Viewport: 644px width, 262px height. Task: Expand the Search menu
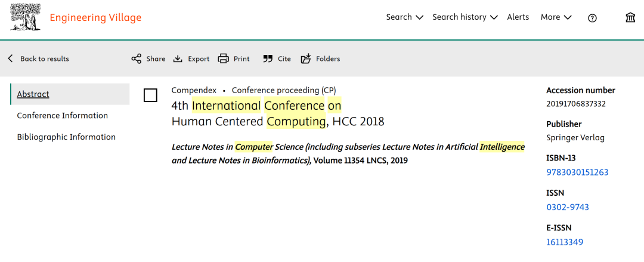pos(404,17)
